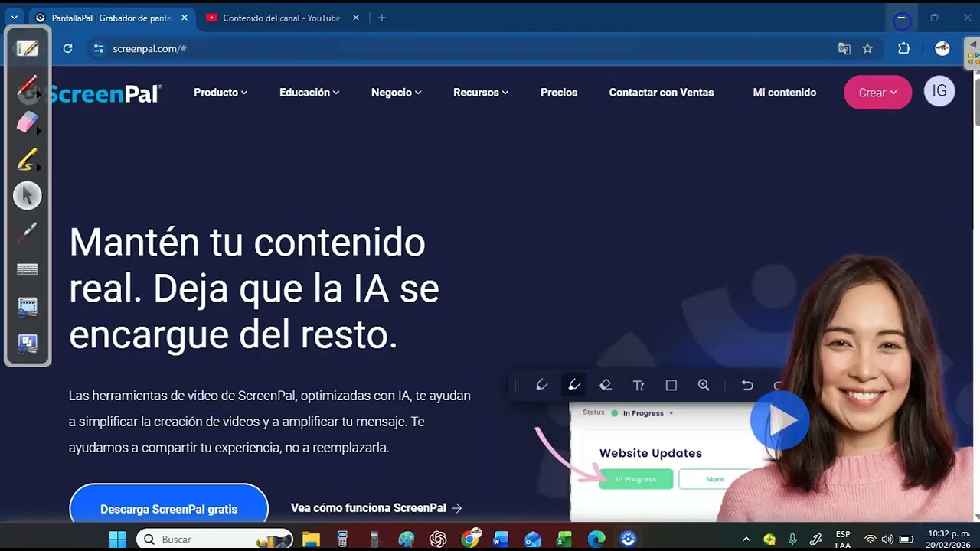The height and width of the screenshot is (551, 980).
Task: Bookmark this page with the star
Action: click(867, 48)
